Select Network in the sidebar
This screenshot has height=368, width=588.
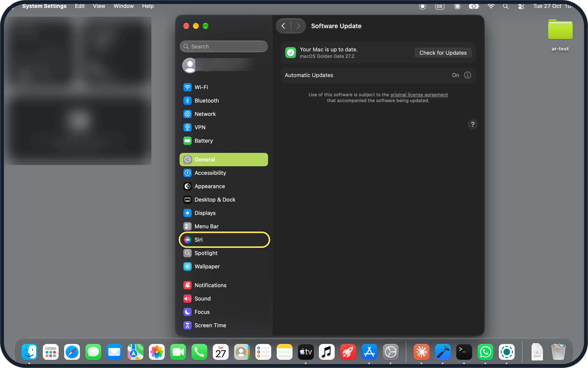224,114
